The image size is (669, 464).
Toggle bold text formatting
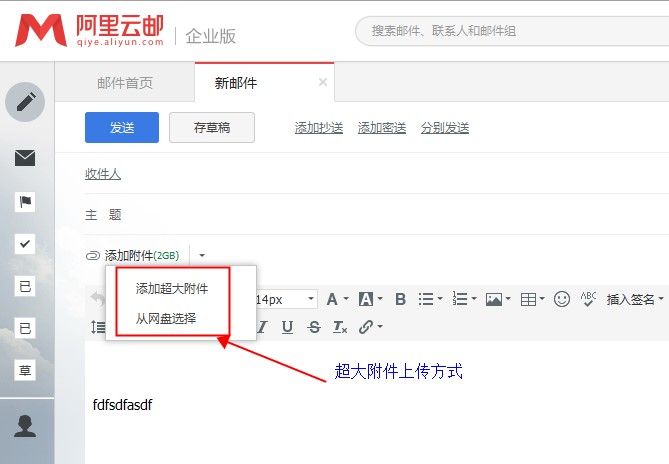pyautogui.click(x=400, y=299)
